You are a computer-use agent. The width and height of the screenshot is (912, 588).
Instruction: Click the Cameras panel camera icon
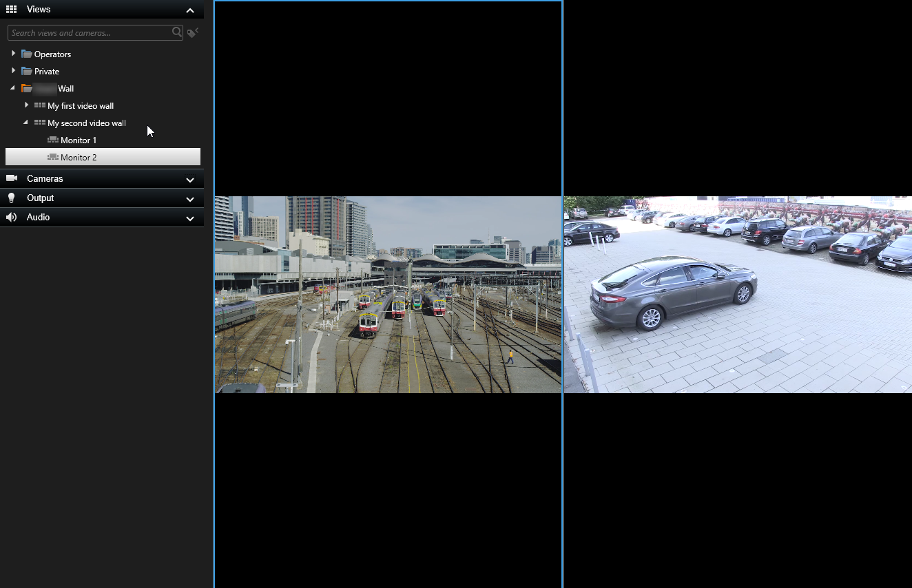(11, 178)
